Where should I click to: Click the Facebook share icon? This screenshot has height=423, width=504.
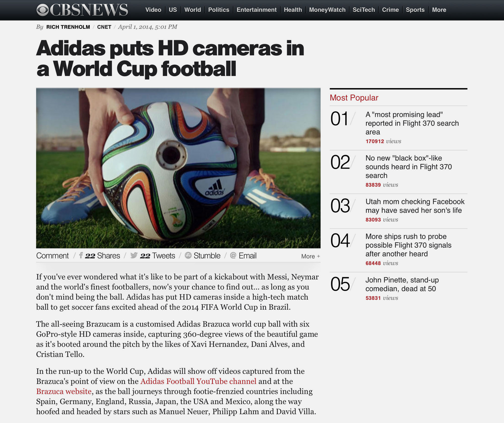click(x=81, y=255)
